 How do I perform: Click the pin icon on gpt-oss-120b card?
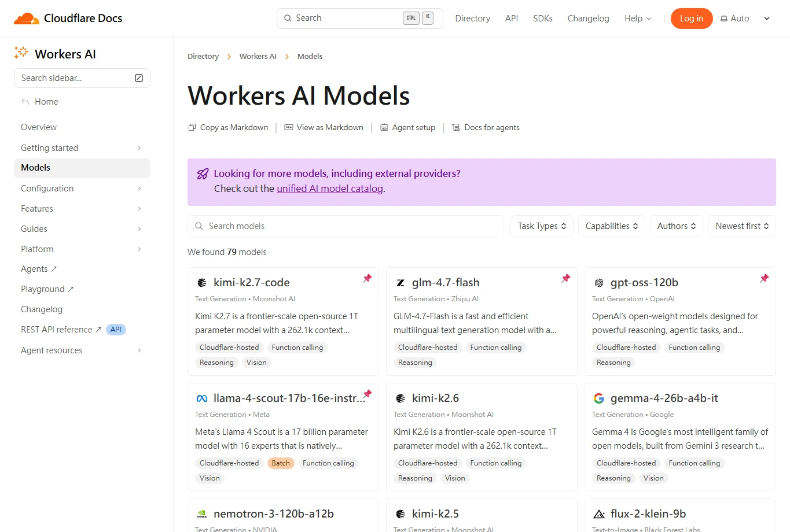[765, 278]
